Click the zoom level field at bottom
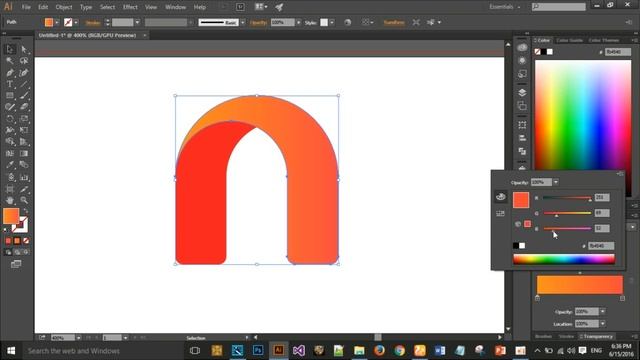The height and width of the screenshot is (360, 640). click(x=63, y=338)
